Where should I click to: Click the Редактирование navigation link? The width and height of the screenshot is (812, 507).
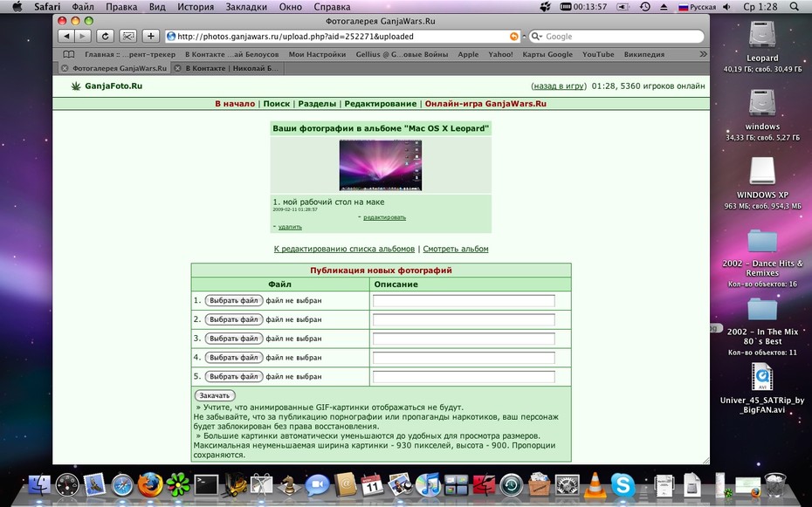point(381,104)
